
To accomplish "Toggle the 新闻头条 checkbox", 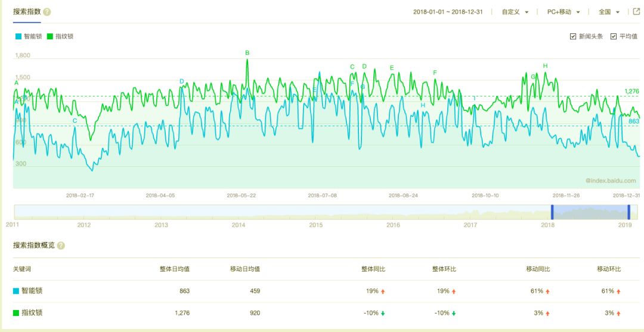I will pos(573,36).
